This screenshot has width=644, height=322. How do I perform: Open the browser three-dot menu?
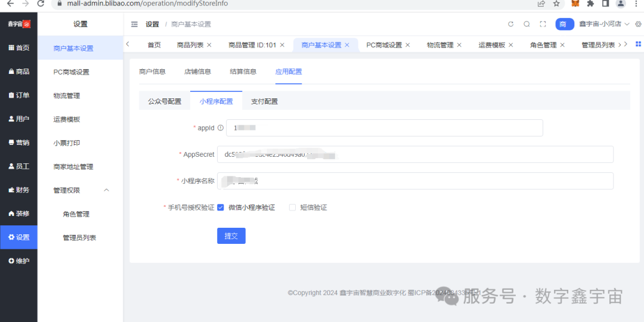pos(636,4)
